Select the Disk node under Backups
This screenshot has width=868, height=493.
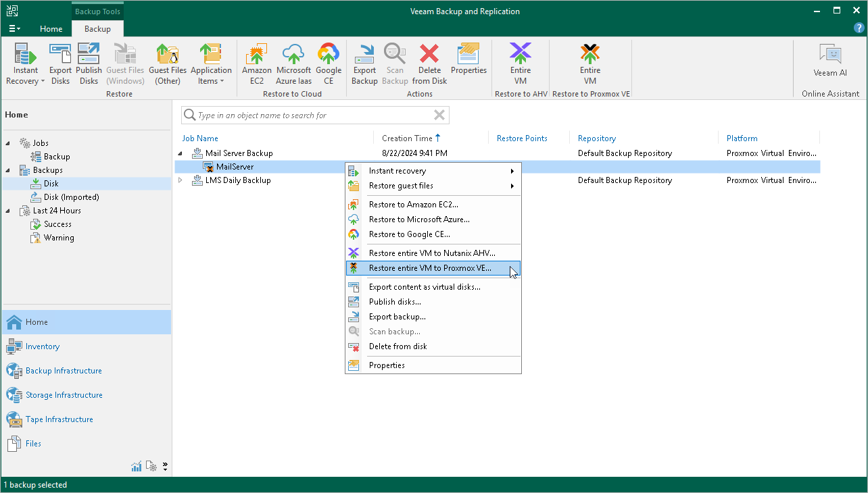click(51, 184)
